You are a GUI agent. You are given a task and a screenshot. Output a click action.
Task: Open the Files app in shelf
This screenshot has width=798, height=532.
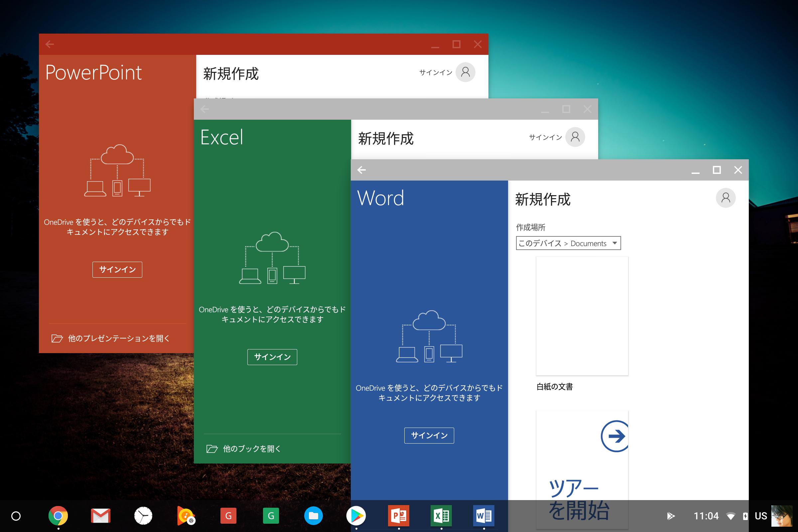313,516
